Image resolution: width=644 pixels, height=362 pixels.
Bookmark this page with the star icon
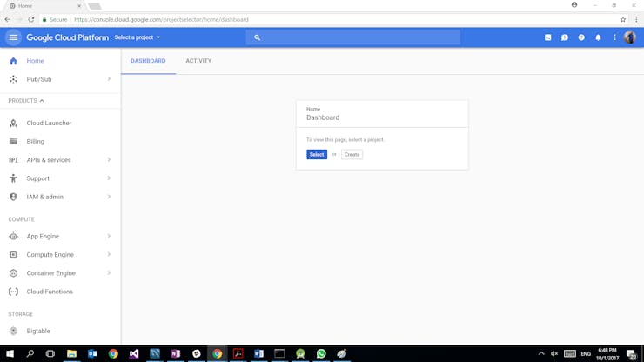pyautogui.click(x=622, y=19)
